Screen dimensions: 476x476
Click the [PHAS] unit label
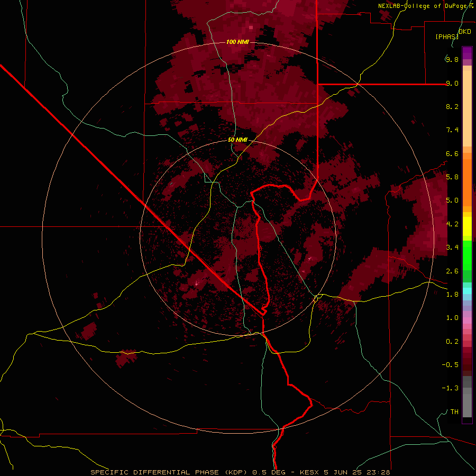pos(447,36)
